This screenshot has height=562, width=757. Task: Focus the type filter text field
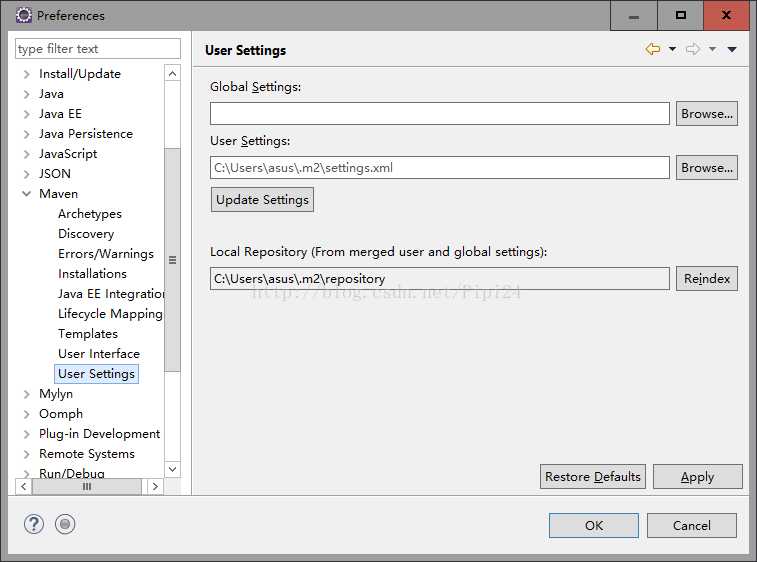pos(98,49)
